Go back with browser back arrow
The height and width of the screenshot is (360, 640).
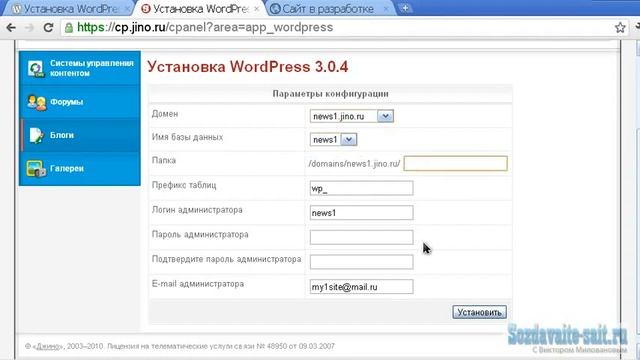[11, 28]
